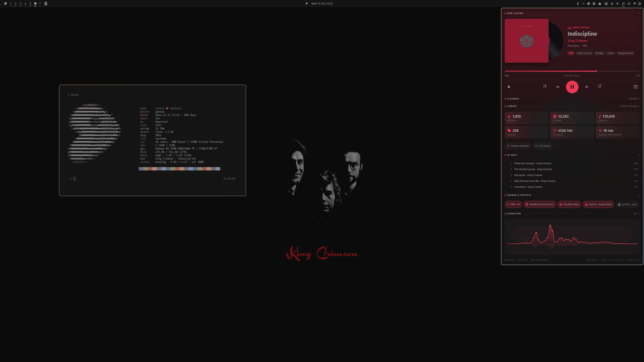Toggle the PipeWire Sound Server output

540,204
